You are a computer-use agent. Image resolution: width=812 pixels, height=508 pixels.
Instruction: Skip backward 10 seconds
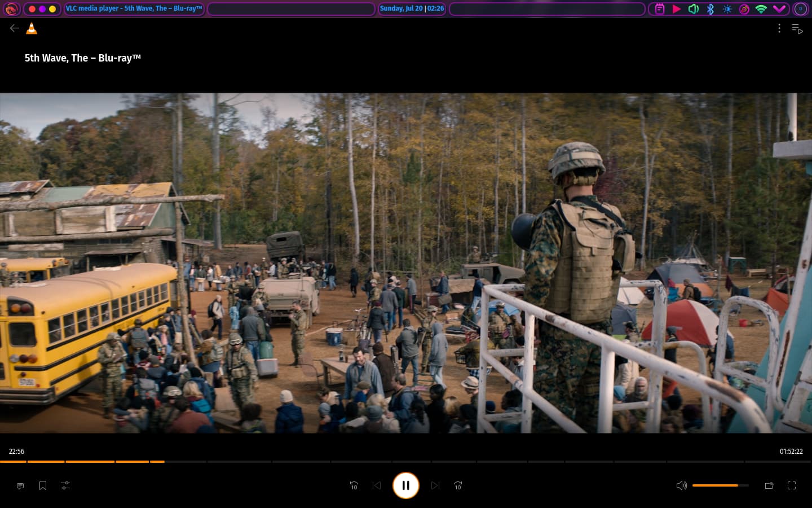tap(354, 485)
